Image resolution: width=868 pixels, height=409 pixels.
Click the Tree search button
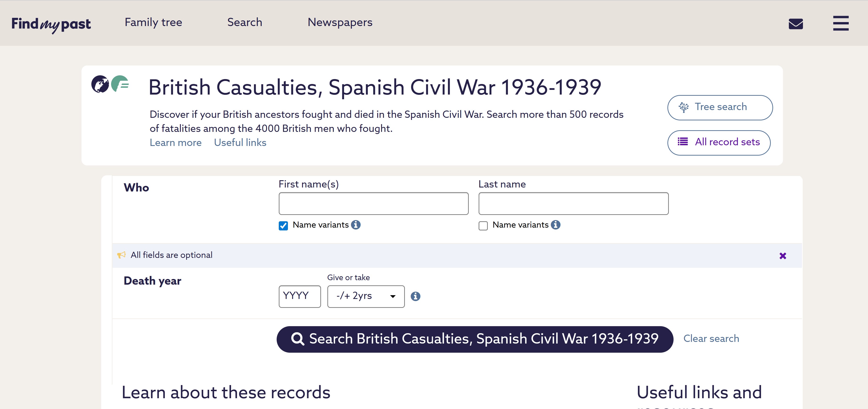[x=720, y=107]
